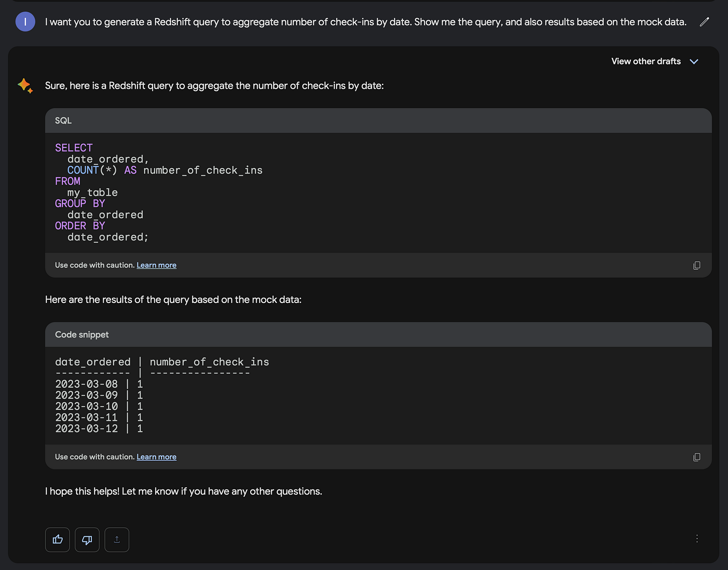Open Learn more link under Code snippet block
This screenshot has width=728, height=570.
[x=157, y=457]
